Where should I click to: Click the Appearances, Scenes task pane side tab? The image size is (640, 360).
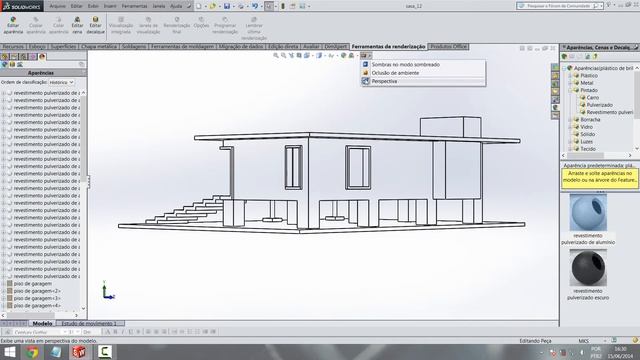[555, 107]
